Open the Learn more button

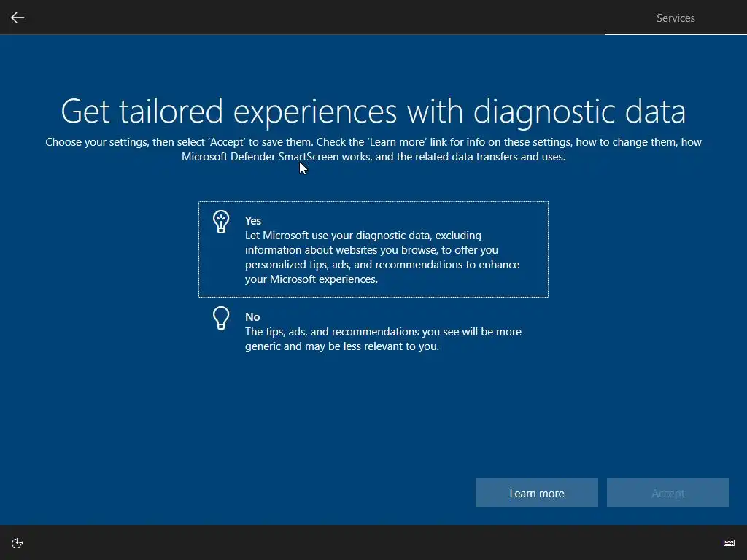[536, 493]
